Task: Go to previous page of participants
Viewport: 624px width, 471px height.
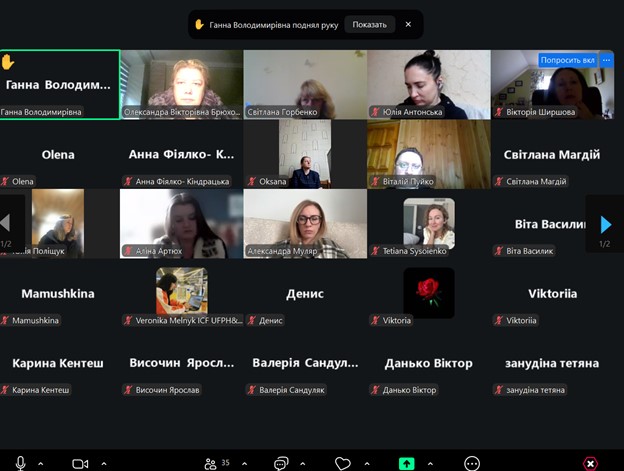Action: tap(6, 225)
